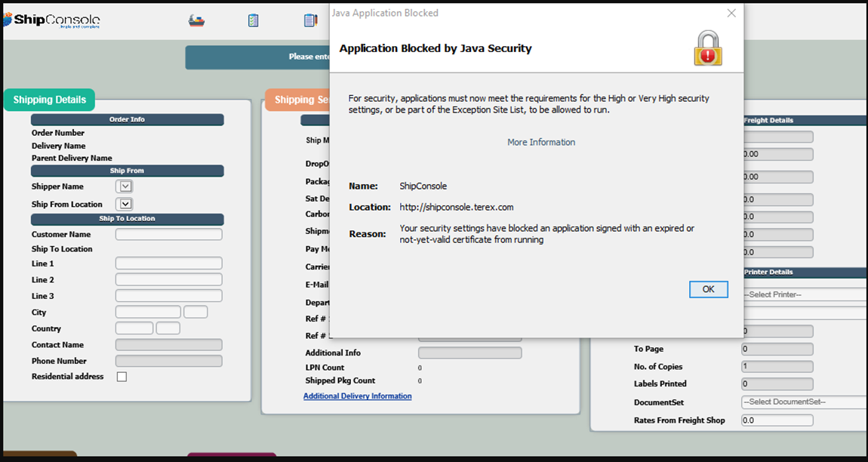Image resolution: width=868 pixels, height=462 pixels.
Task: Click the ShipConsole logo
Action: (51, 20)
